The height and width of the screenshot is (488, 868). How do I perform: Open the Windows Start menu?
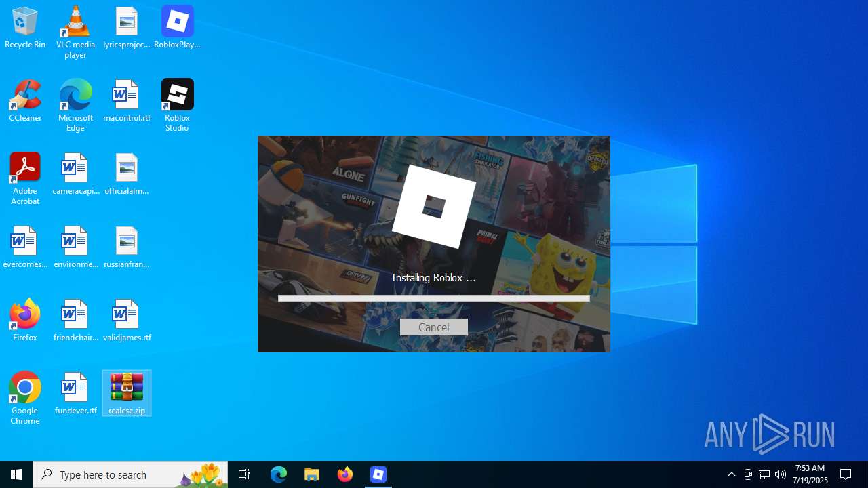(16, 474)
